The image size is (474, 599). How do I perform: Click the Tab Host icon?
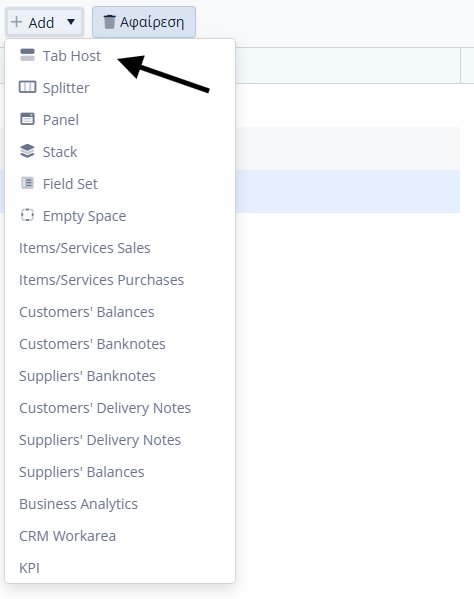(x=27, y=55)
